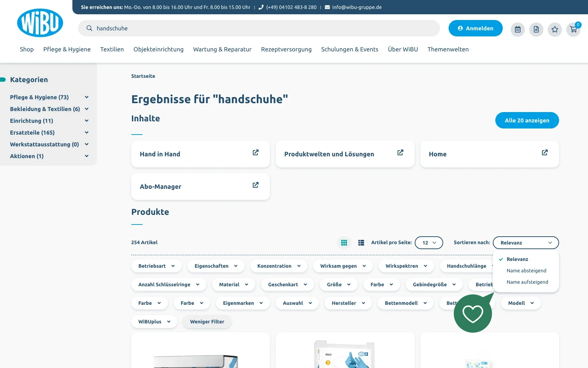Open favorites star icon
The image size is (588, 368).
(555, 29)
